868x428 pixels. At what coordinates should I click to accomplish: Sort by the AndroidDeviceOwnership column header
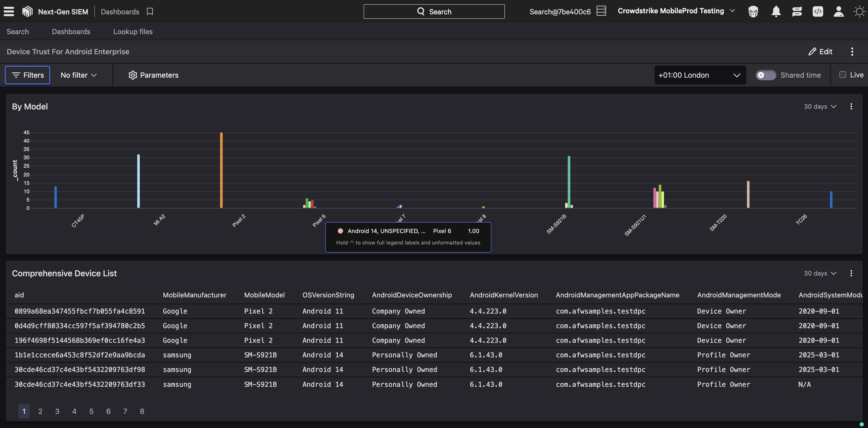tap(412, 295)
